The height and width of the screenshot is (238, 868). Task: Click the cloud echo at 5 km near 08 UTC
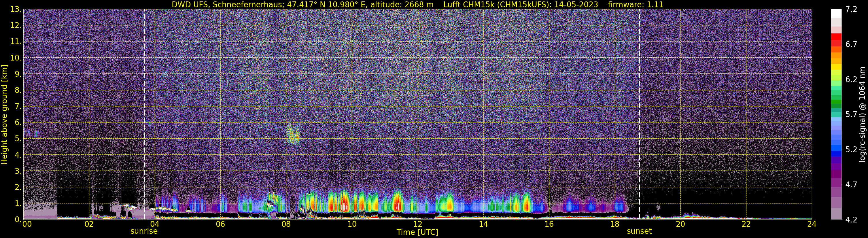pos(293,135)
